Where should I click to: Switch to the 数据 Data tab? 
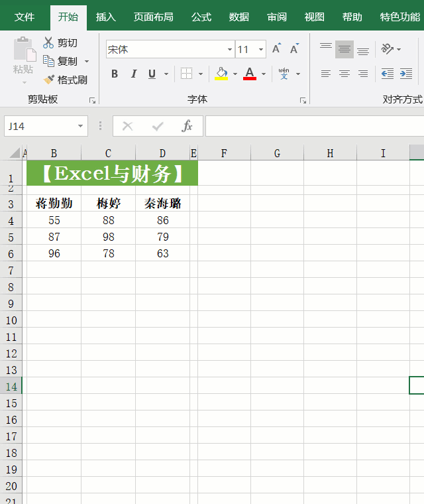pos(239,17)
